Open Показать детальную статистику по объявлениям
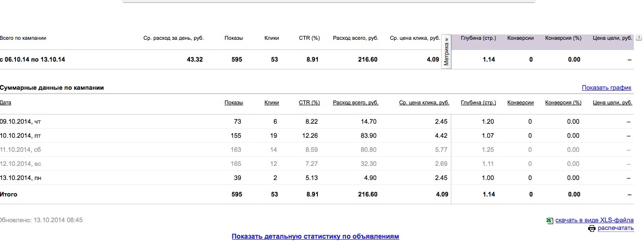 click(315, 237)
